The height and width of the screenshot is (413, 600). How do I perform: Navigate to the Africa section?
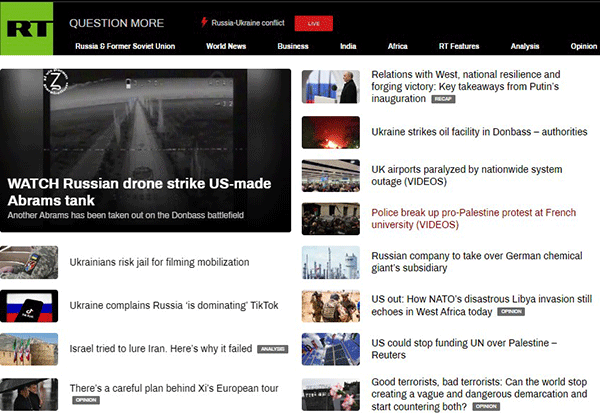tap(398, 46)
